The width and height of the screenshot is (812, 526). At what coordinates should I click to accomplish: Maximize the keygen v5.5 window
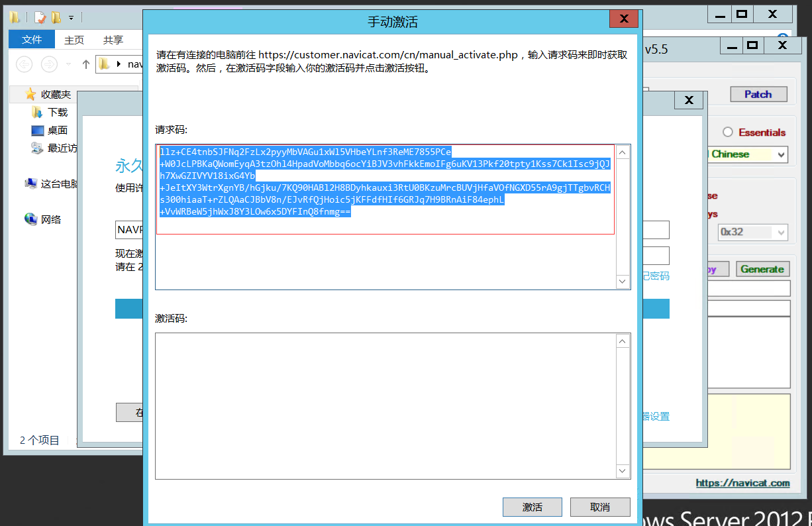pyautogui.click(x=752, y=46)
